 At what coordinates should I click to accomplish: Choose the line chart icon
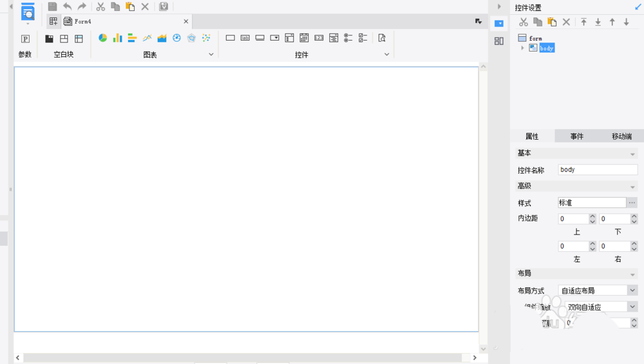pyautogui.click(x=147, y=38)
